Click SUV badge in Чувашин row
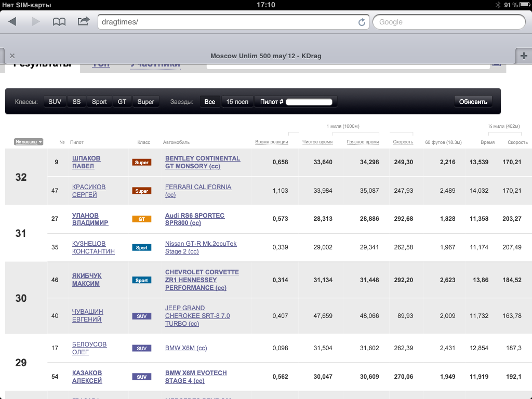Image resolution: width=532 pixels, height=399 pixels. point(141,316)
